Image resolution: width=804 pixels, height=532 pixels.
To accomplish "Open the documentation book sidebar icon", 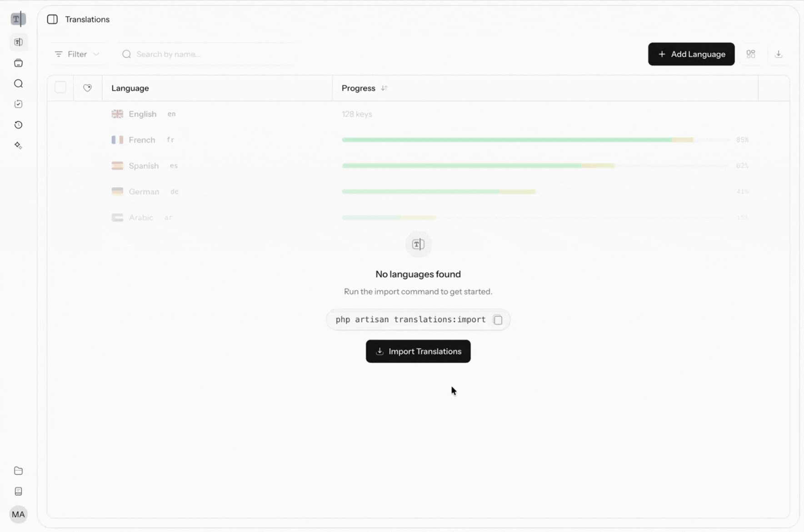I will 18,492.
